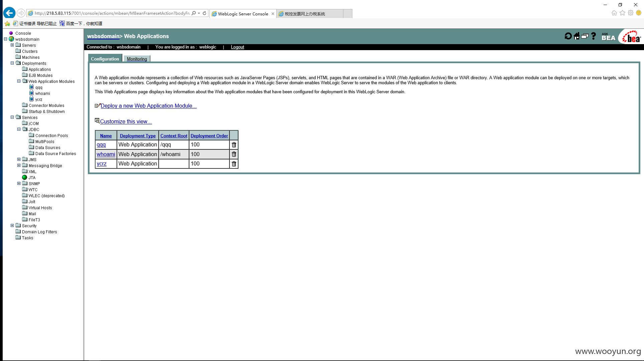Click the add-to-favorites bar star icon

click(7, 23)
